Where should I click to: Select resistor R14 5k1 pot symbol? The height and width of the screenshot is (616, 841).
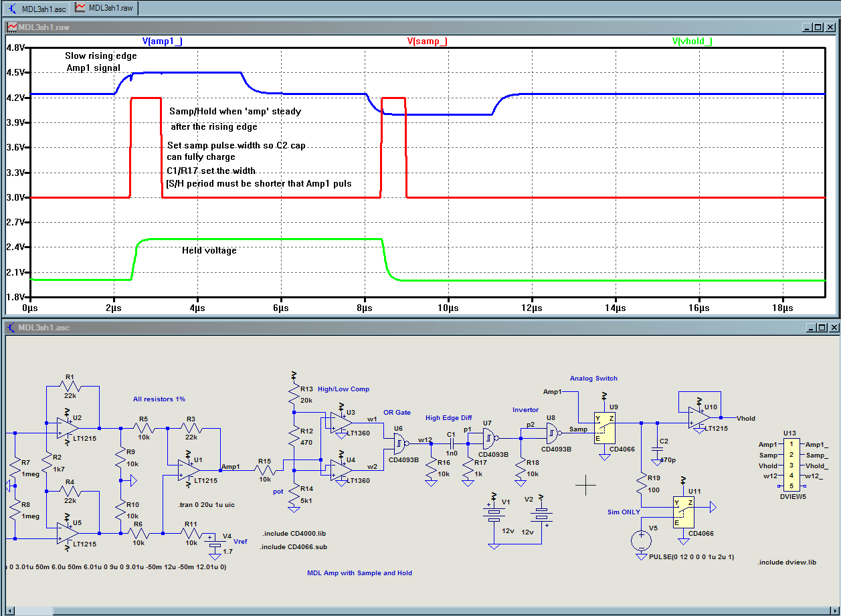tap(294, 494)
